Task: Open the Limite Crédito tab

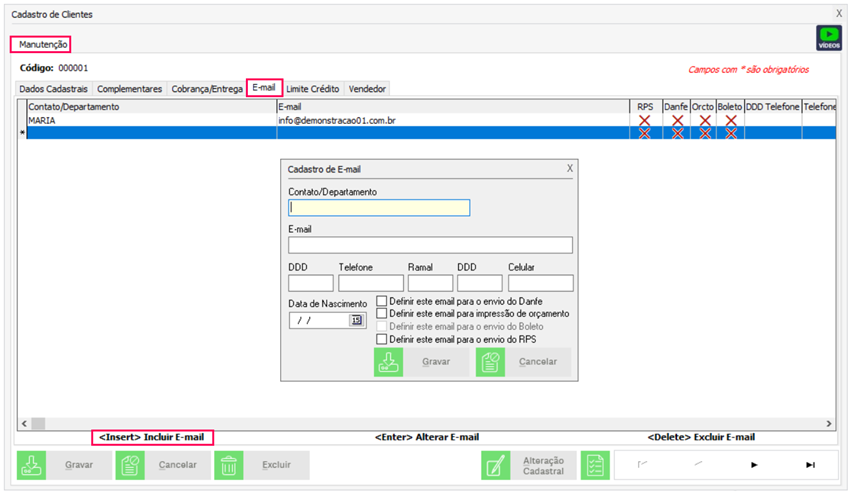Action: tap(312, 89)
